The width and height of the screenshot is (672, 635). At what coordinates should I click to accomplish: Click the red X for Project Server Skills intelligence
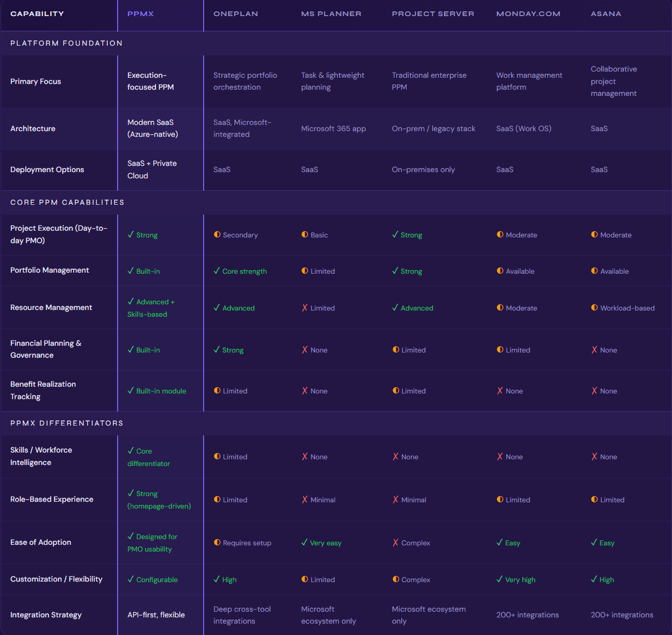pos(395,457)
